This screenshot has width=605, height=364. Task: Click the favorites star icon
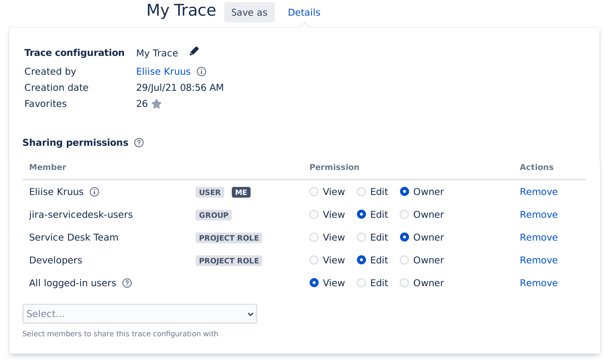[x=156, y=104]
